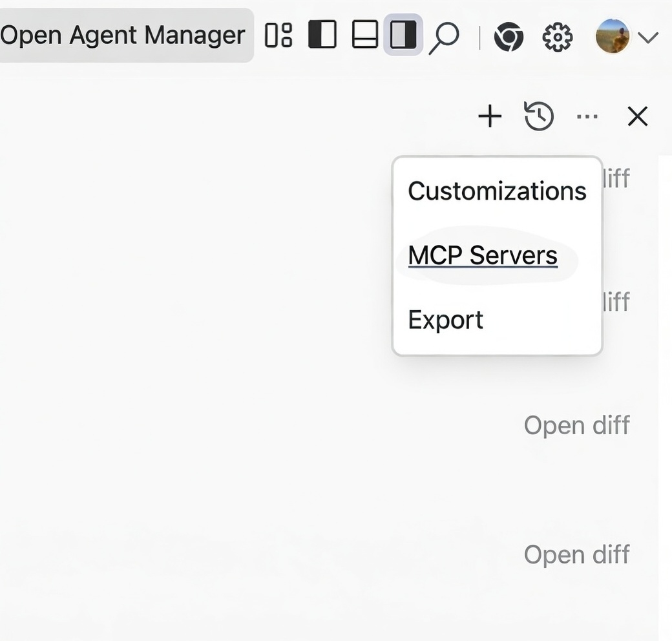The height and width of the screenshot is (641, 672).
Task: Expand the chevron beside the avatar
Action: pyautogui.click(x=648, y=37)
